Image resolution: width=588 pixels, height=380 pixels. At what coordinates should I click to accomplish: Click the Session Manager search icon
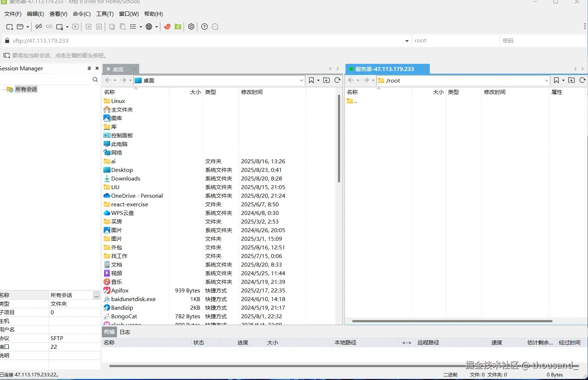tap(95, 80)
